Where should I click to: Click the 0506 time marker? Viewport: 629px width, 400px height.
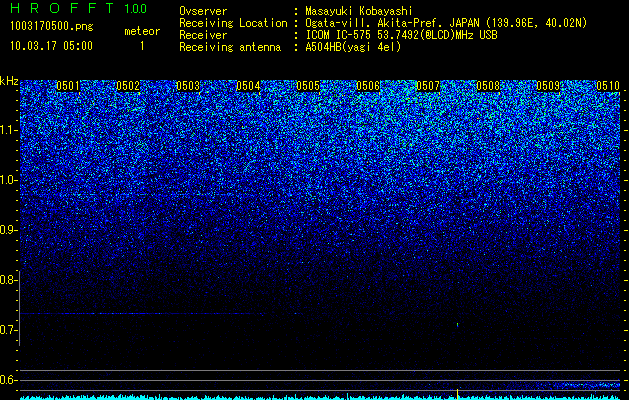[368, 86]
